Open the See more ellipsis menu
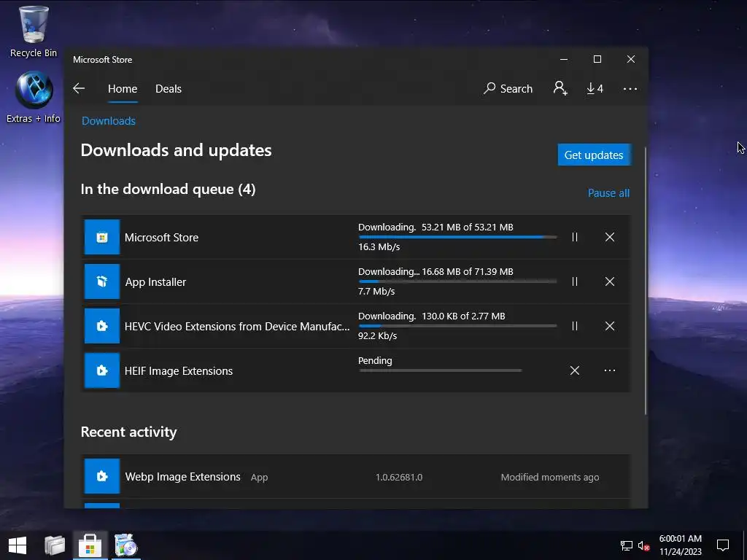Screen dimensions: 747x560 pos(630,88)
